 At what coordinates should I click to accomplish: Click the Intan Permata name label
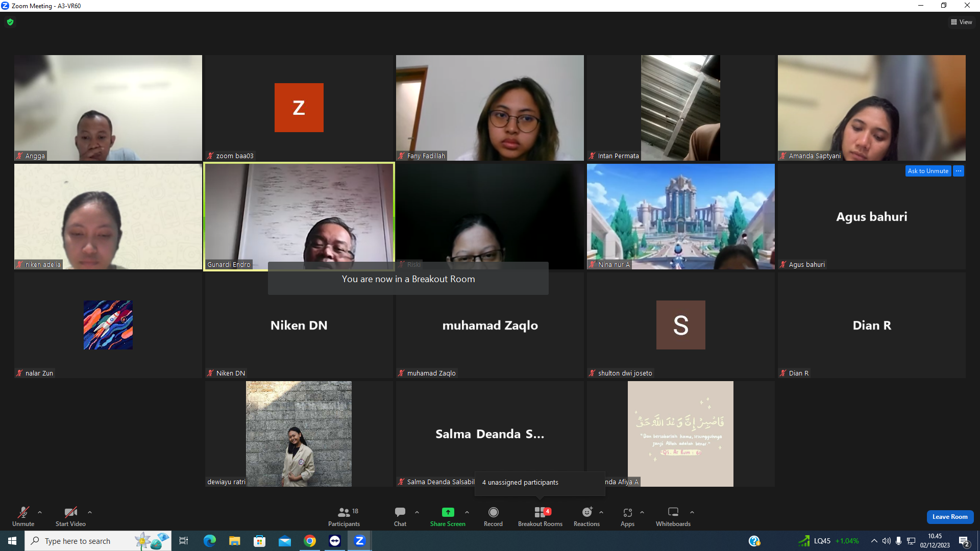pyautogui.click(x=618, y=156)
